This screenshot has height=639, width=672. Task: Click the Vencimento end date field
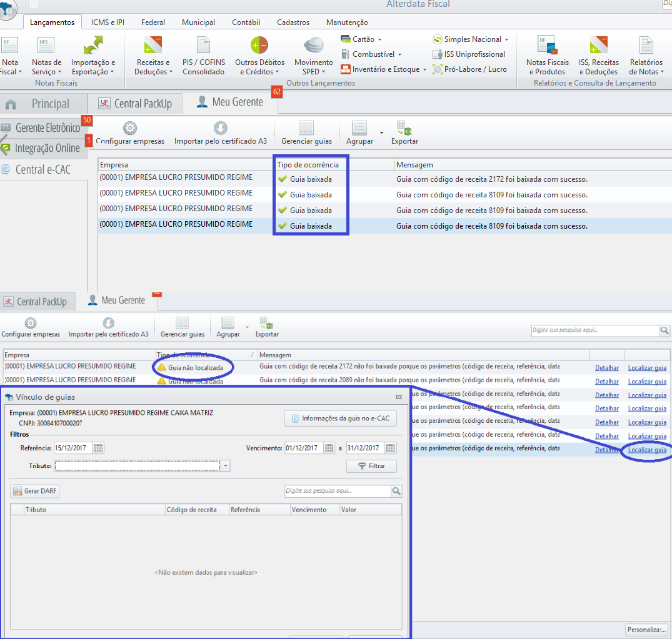[366, 448]
